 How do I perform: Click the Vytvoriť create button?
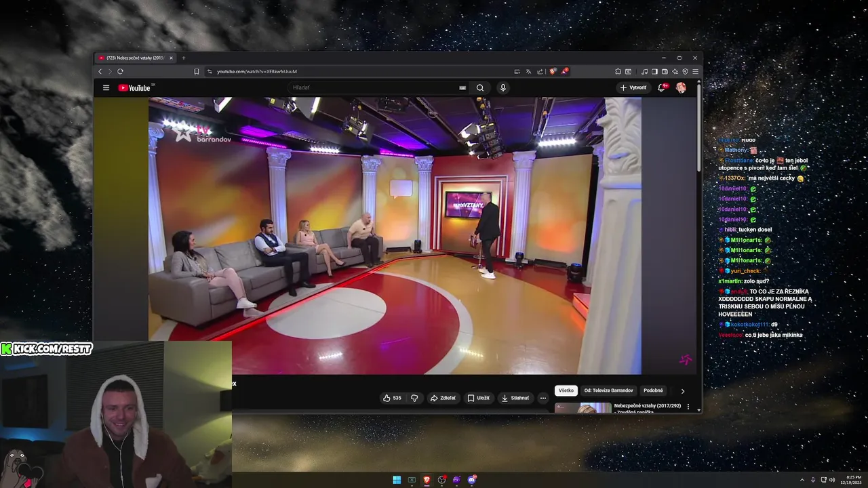[633, 87]
